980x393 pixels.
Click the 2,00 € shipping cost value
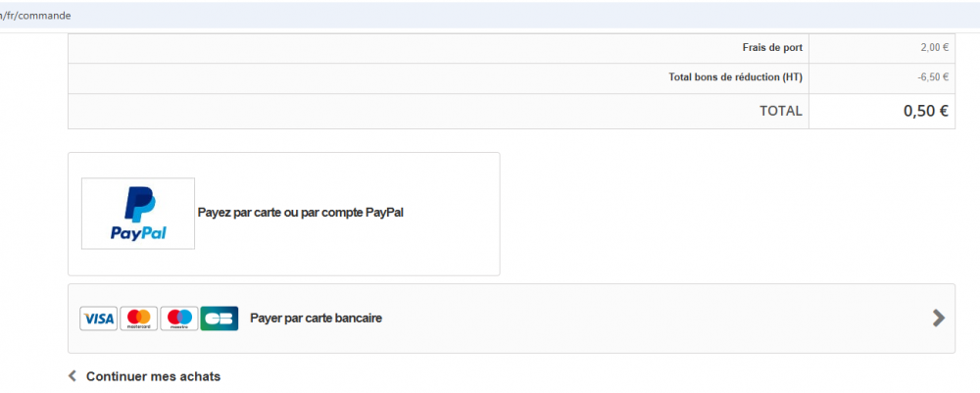[x=934, y=47]
